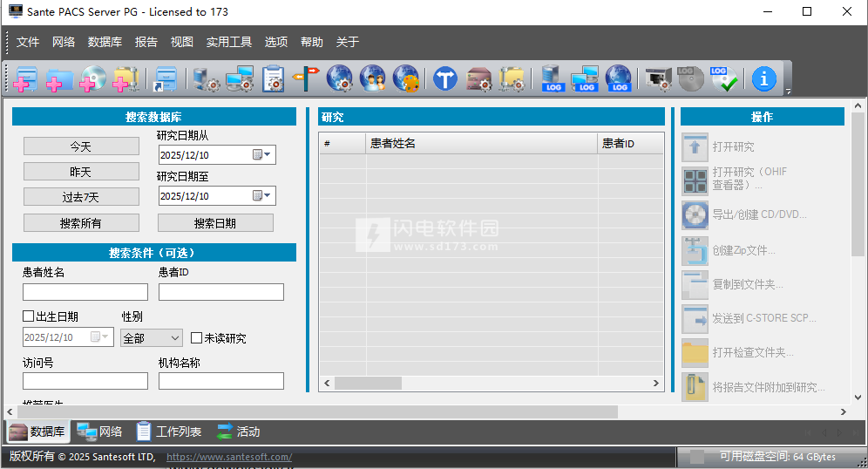Click the globe with paint palette icon
This screenshot has height=469, width=868.
click(x=406, y=79)
